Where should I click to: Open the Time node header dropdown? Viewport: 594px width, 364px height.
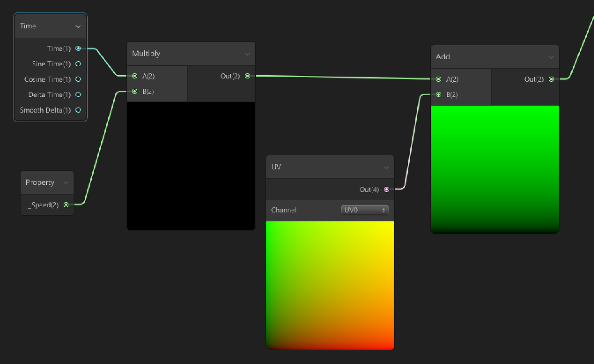click(78, 26)
